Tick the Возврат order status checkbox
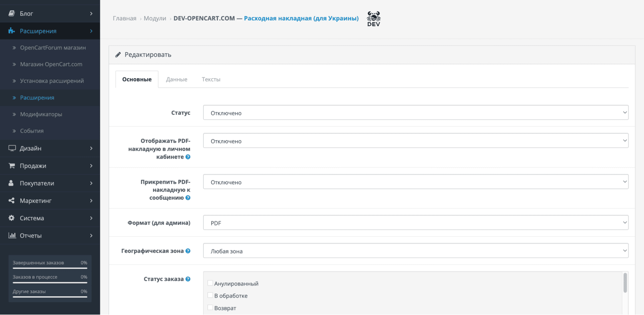This screenshot has width=644, height=315. click(x=210, y=308)
